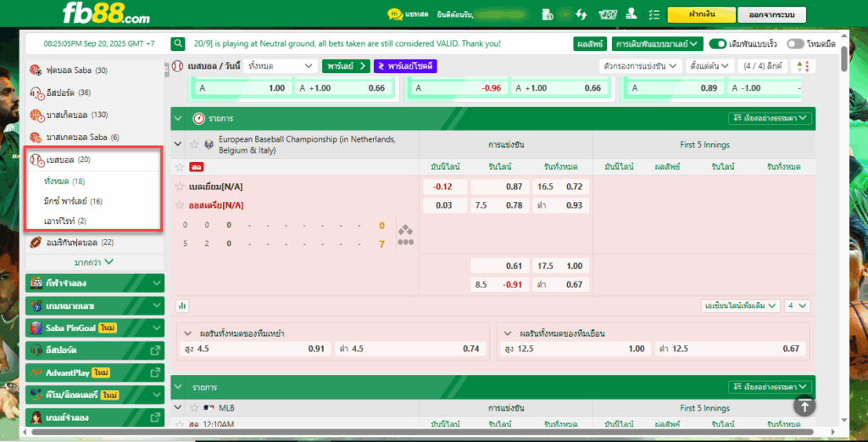Open the ตัวกรองการแข่งขัน filter dropdown
Image resolution: width=868 pixels, height=442 pixels.
pos(640,66)
